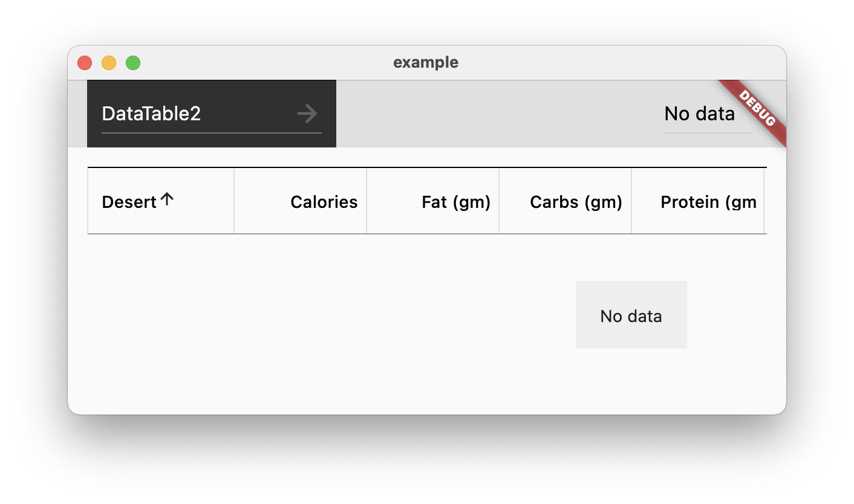Click the sort indicator on the Desert header

[x=167, y=198]
